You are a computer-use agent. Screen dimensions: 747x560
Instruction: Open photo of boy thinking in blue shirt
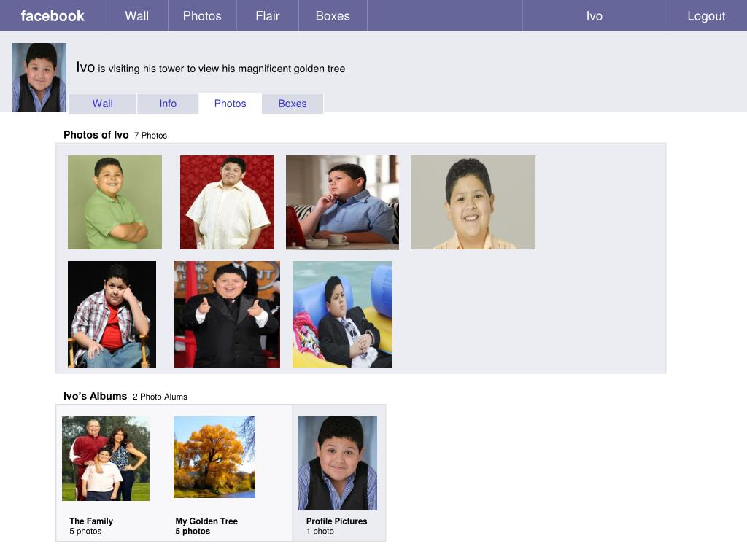pos(343,202)
